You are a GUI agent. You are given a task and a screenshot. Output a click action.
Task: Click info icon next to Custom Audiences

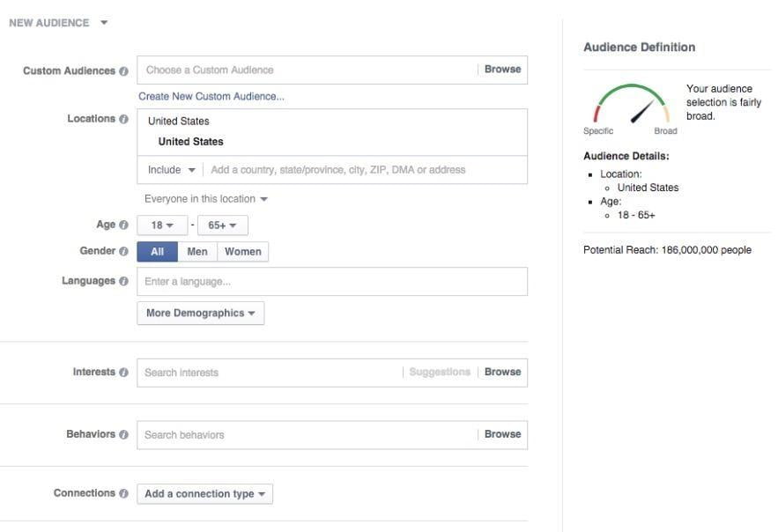[x=123, y=71]
